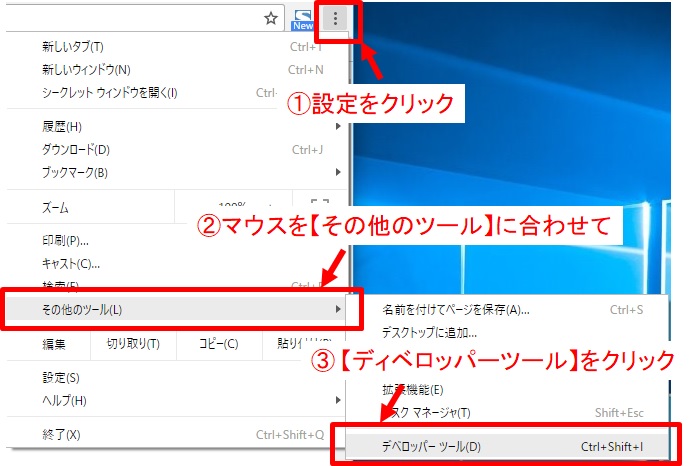Image resolution: width=690 pixels, height=466 pixels.
Task: Click デベロッパー ツール(D) submenu item
Action: [x=507, y=447]
